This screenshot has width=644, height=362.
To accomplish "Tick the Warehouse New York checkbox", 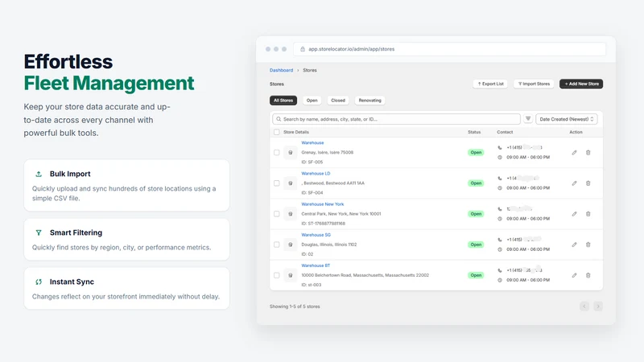I will click(277, 214).
